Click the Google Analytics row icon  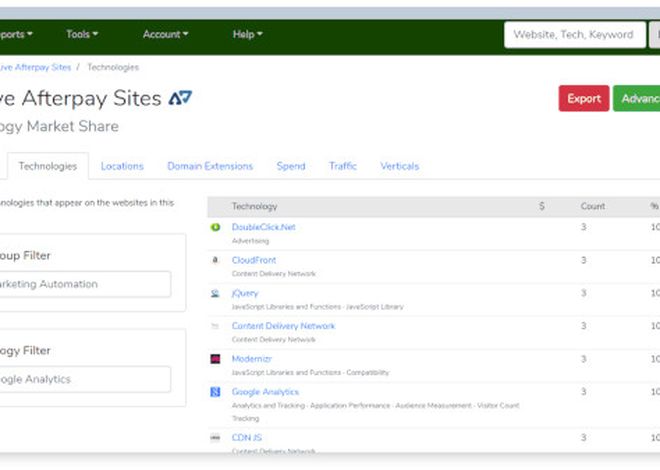tap(215, 392)
